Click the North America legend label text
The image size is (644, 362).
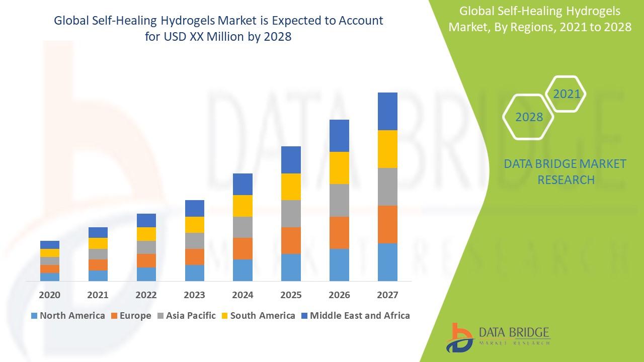(72, 316)
